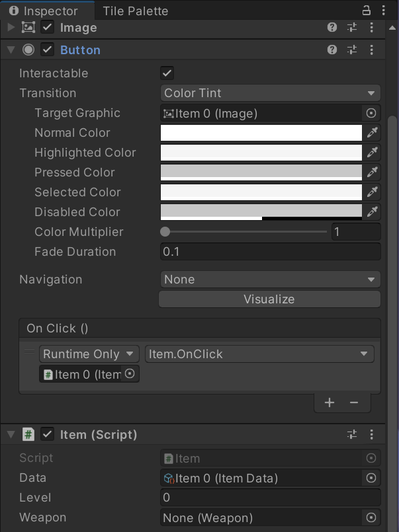Open Image component three-dot menu
The height and width of the screenshot is (532, 399).
pyautogui.click(x=371, y=28)
